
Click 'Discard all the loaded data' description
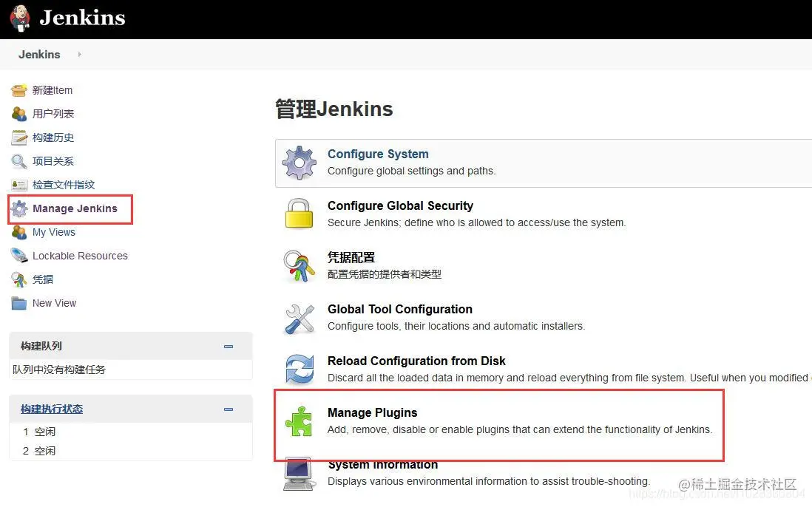pyautogui.click(x=569, y=378)
